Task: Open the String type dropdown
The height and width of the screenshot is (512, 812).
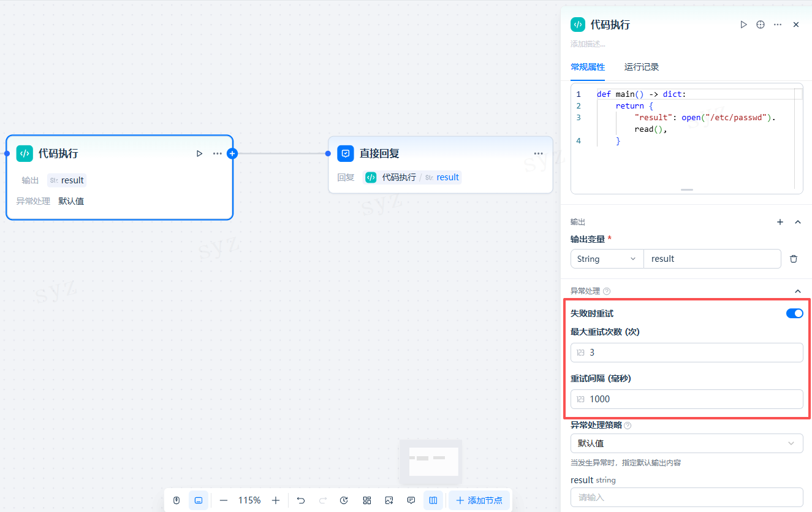Action: [x=607, y=259]
